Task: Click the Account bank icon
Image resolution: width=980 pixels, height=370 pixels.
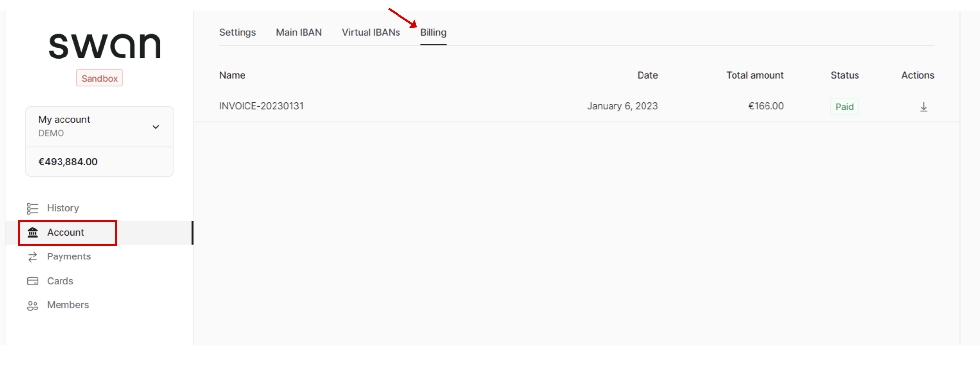Action: coord(32,232)
